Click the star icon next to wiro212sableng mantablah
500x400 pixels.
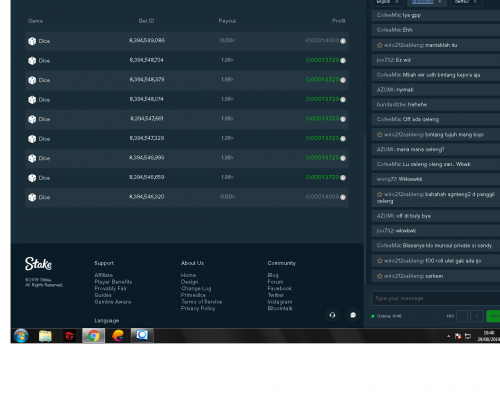click(x=379, y=45)
